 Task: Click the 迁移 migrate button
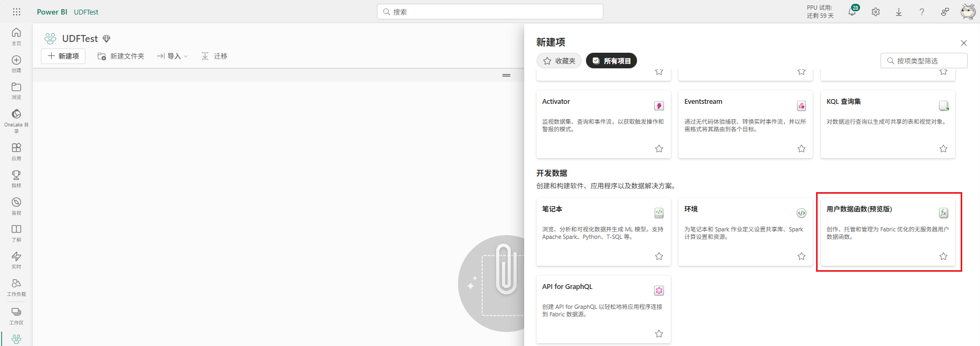coord(214,56)
